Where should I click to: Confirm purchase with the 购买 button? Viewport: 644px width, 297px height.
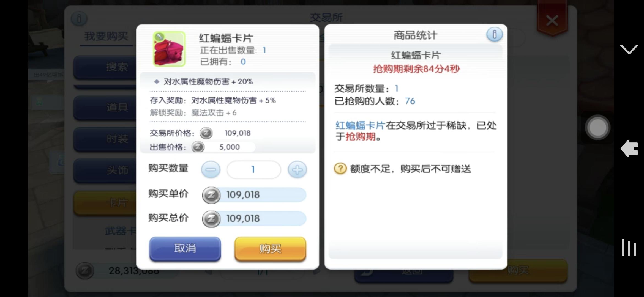tap(270, 249)
